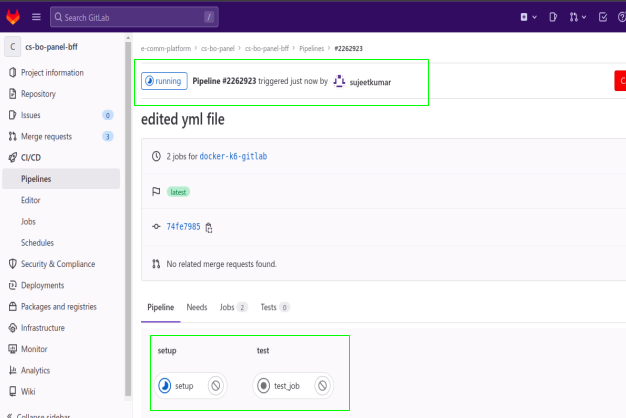
Task: Click the red cancel pipeline button
Action: pos(620,81)
